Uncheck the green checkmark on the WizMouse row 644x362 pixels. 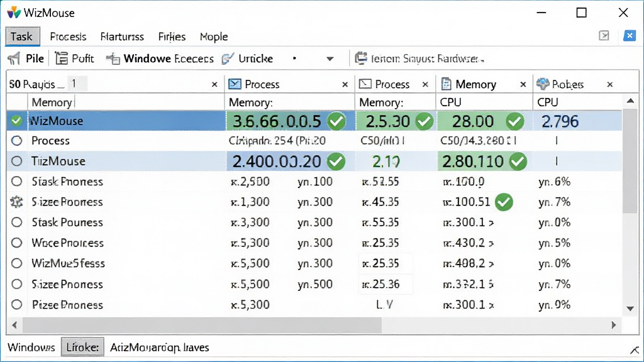16,121
